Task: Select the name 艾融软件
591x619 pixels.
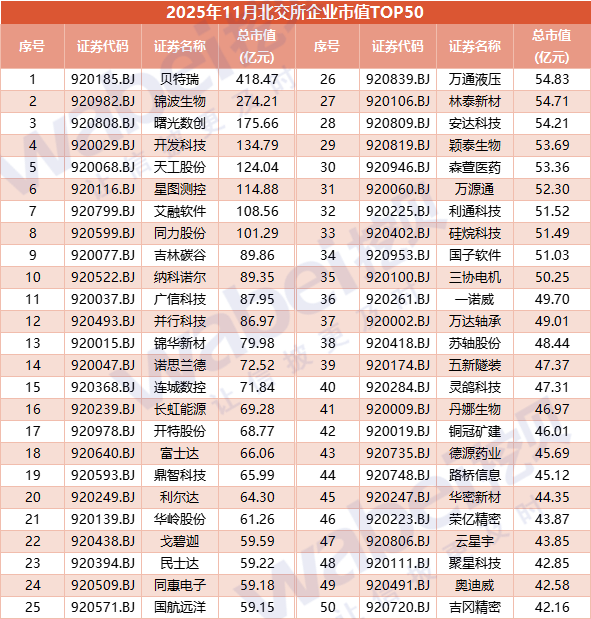Action: [x=180, y=212]
